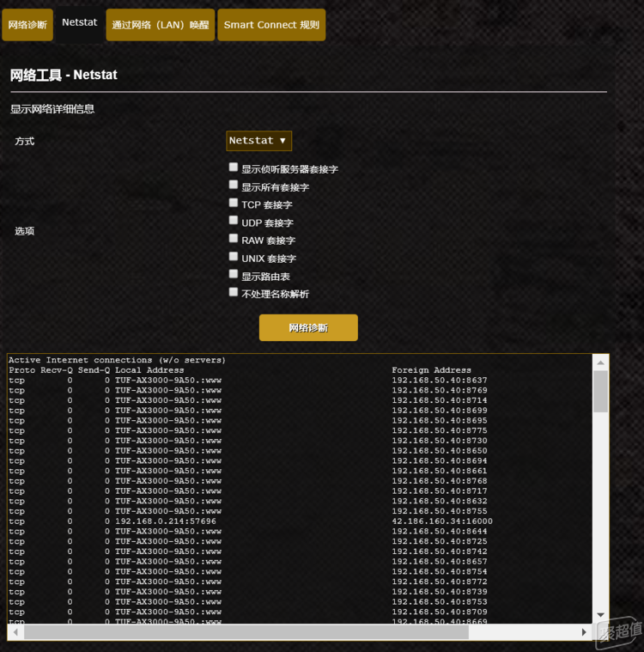Click foreign address 192.168.50.40:8661

440,471
